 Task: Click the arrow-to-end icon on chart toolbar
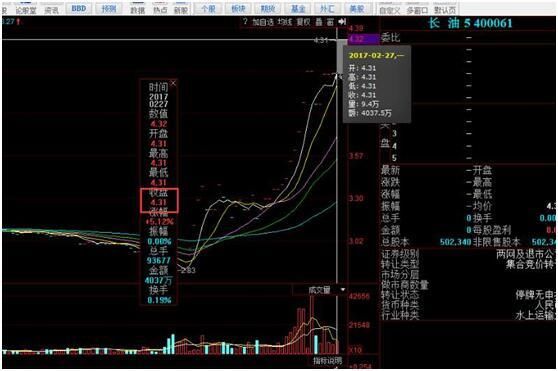(342, 22)
